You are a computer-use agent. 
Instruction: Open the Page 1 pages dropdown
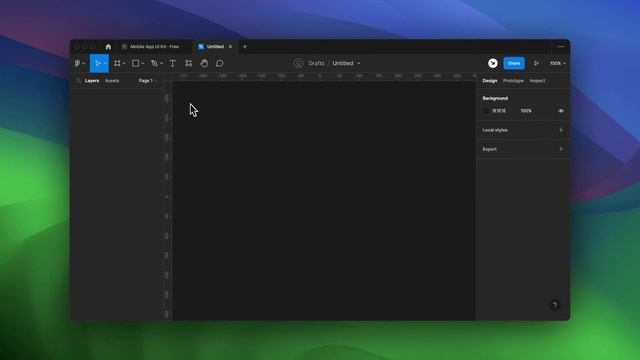click(x=147, y=81)
